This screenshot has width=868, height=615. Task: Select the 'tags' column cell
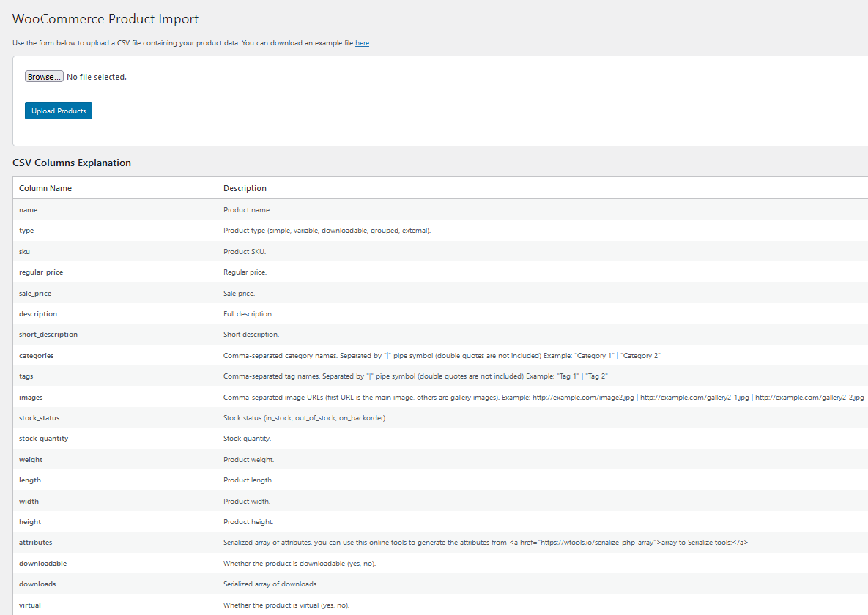click(x=26, y=376)
